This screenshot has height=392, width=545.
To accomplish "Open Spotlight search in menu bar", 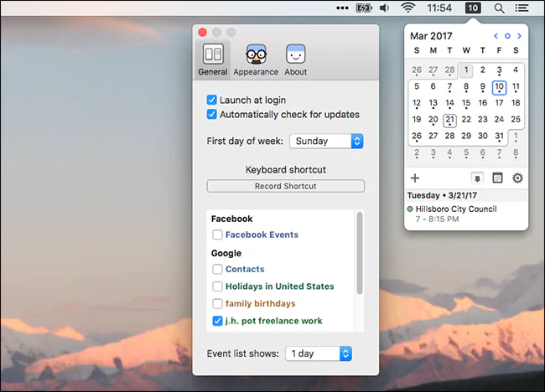I will pyautogui.click(x=499, y=8).
